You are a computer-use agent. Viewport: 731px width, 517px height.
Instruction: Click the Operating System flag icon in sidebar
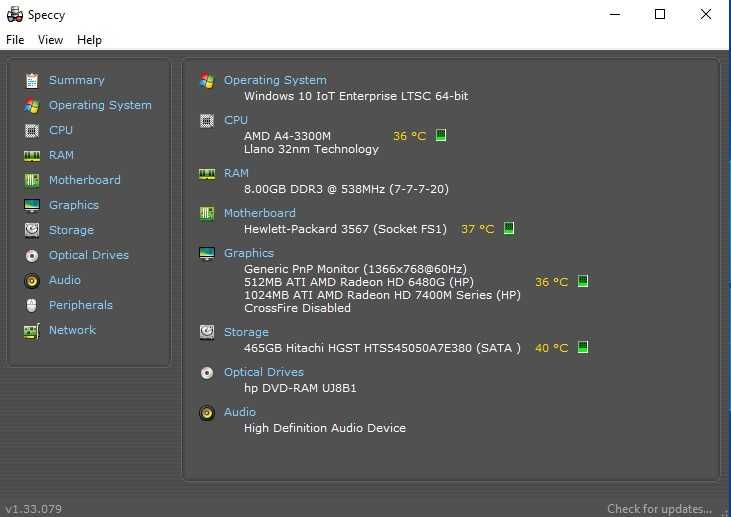point(32,105)
